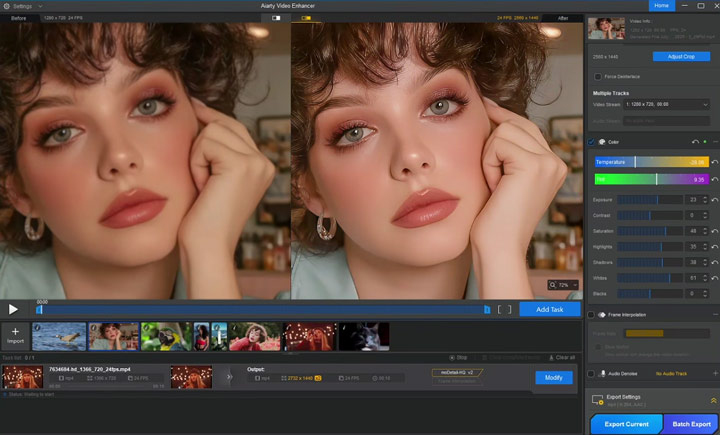Open the Video Stream dropdown
720x435 pixels.
[666, 105]
